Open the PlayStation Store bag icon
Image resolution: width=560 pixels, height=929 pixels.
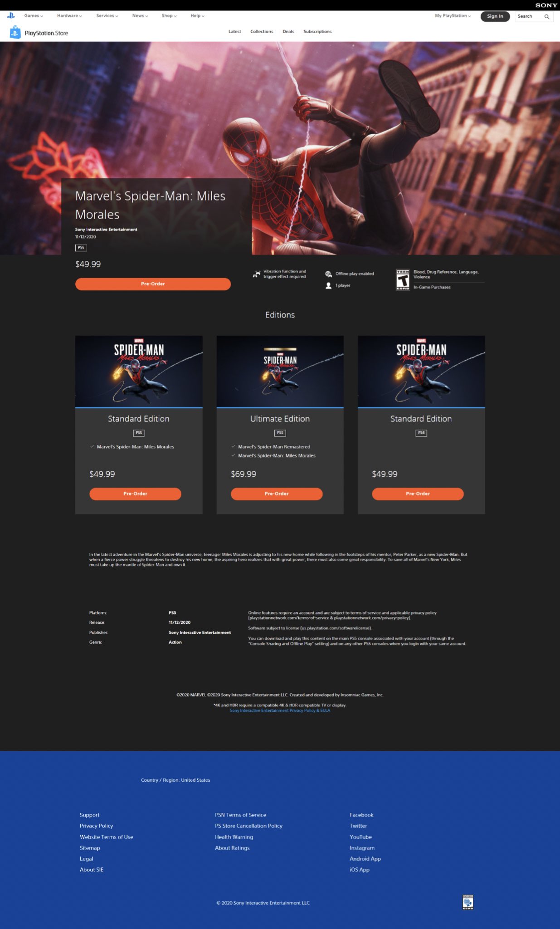pos(15,32)
